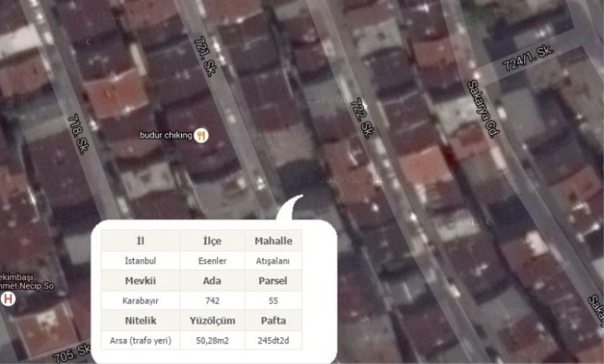Screen dimensions: 604x364
Task: Select the 'İstanbul' cell in parcel table
Action: (x=140, y=261)
